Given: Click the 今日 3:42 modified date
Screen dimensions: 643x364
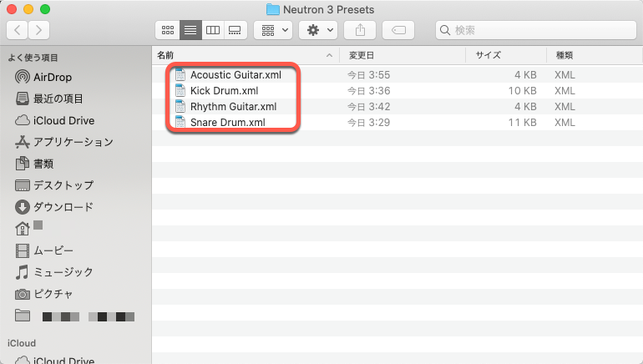Looking at the screenshot, I should (x=368, y=107).
